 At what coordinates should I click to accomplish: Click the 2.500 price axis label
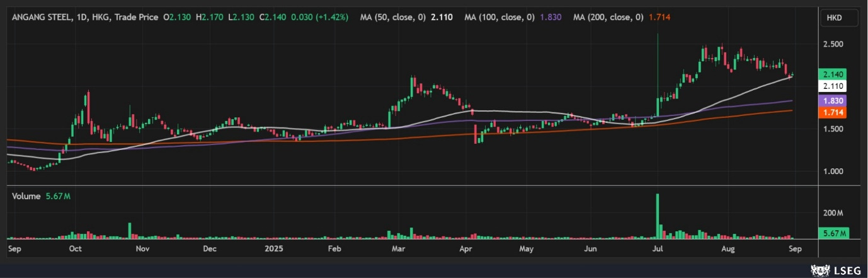[832, 45]
